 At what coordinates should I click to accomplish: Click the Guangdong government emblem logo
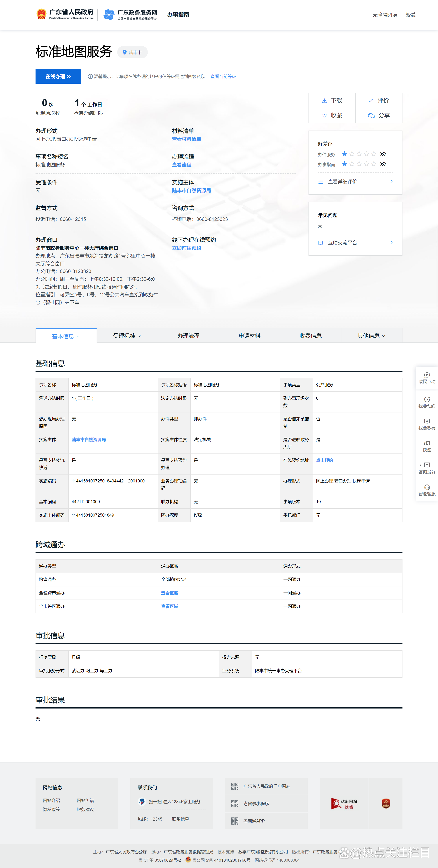click(41, 14)
